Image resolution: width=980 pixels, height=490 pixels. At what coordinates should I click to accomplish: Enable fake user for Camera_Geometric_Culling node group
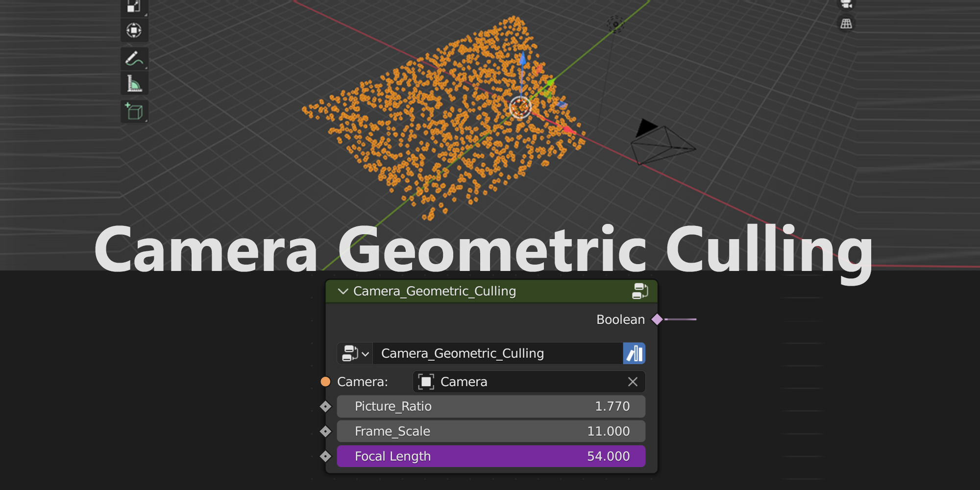tap(635, 353)
